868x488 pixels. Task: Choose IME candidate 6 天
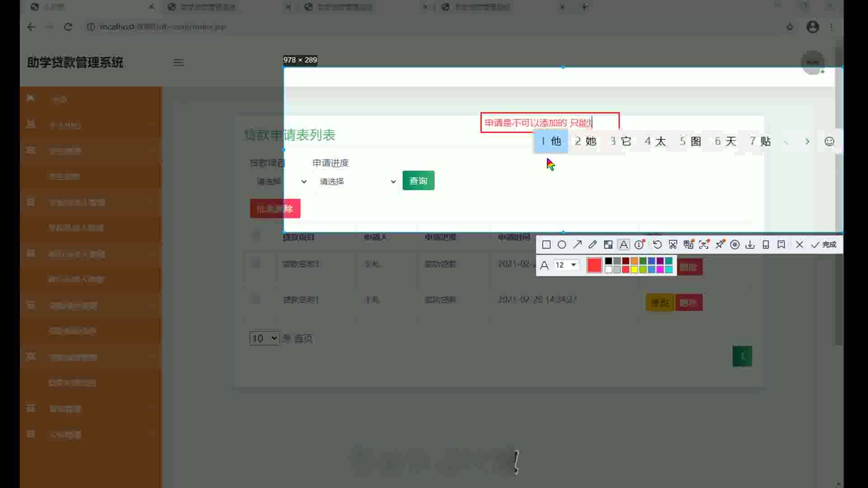click(725, 141)
